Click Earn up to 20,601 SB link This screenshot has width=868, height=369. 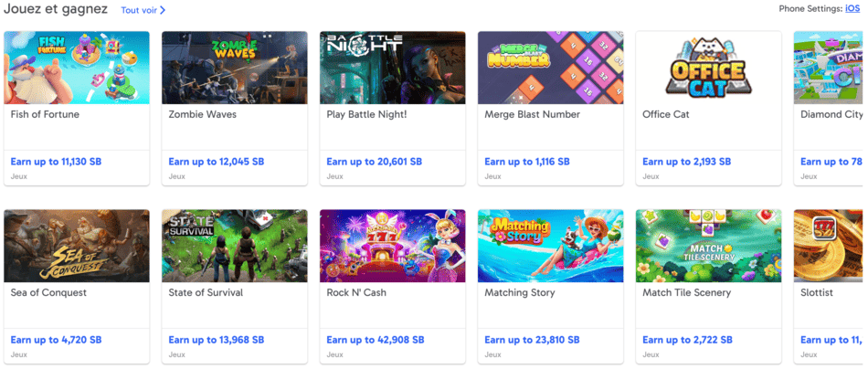375,162
